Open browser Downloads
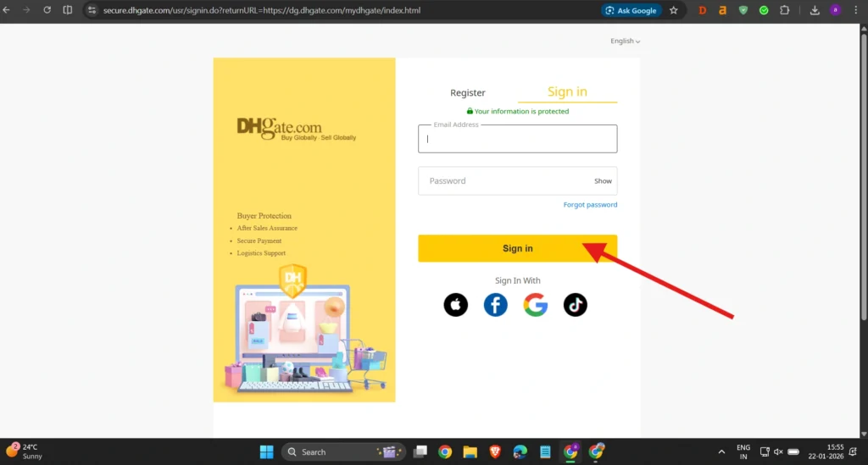 815,10
